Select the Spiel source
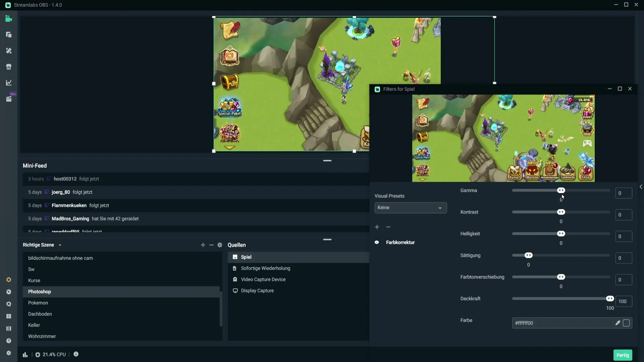 point(299,257)
